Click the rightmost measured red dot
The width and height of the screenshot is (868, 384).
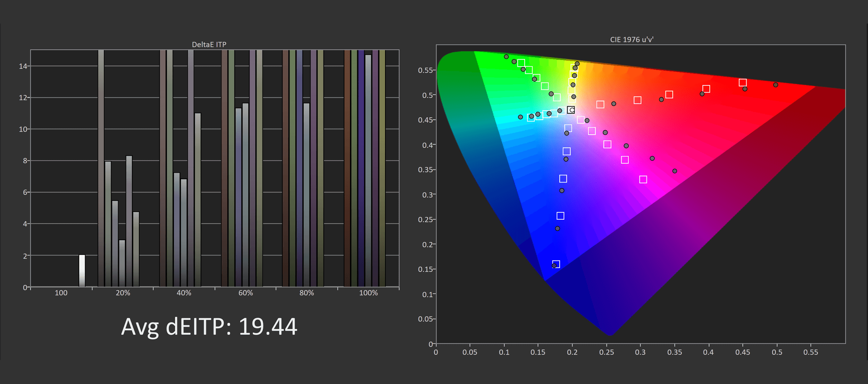pos(776,85)
